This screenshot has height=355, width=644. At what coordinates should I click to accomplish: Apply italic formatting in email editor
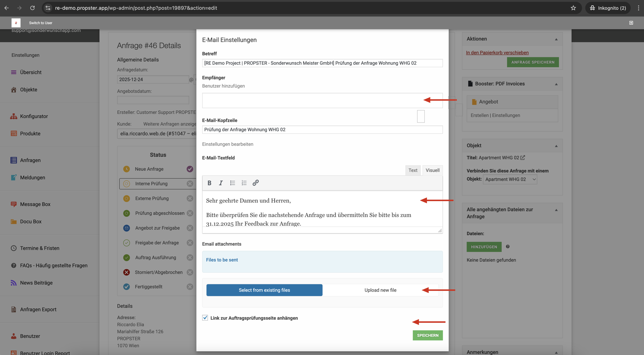[221, 183]
